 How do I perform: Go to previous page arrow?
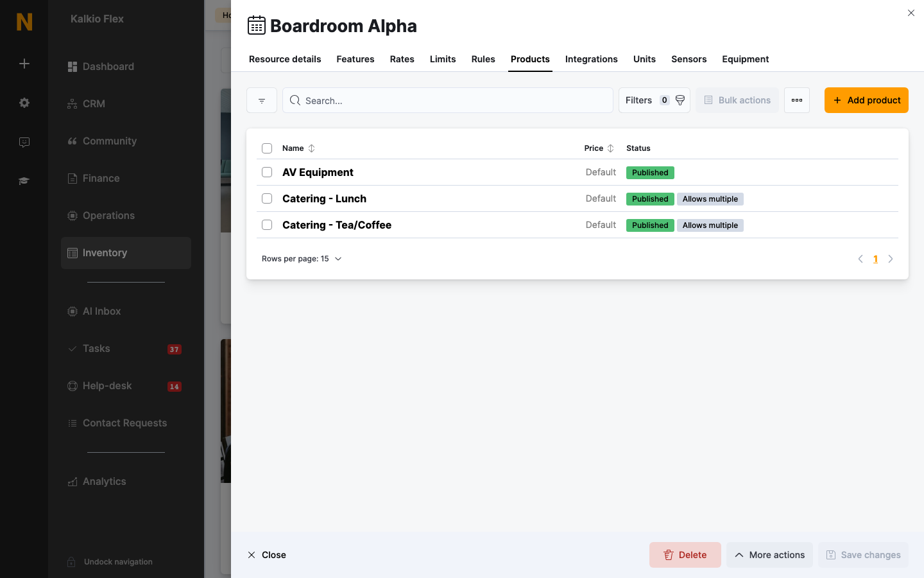click(860, 259)
